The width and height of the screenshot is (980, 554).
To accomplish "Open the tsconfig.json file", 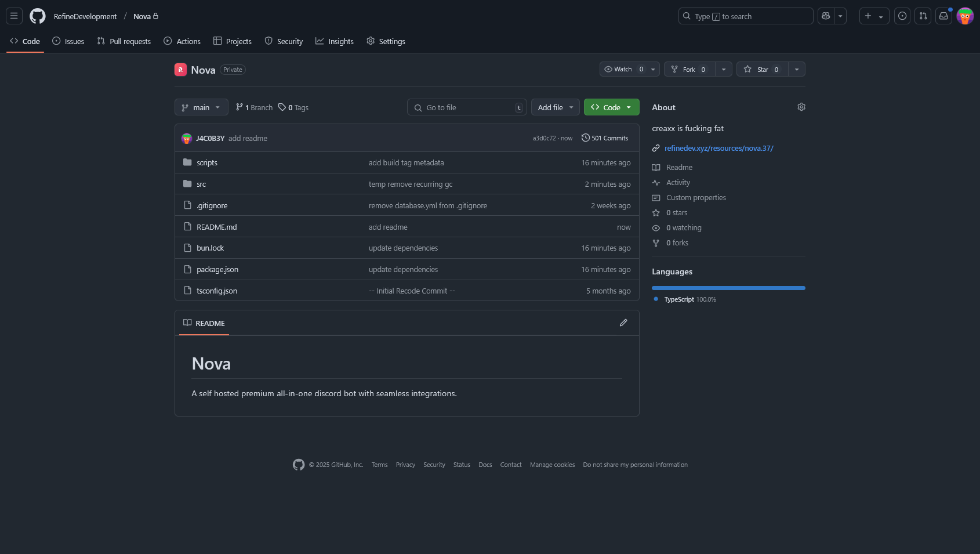I will (217, 291).
